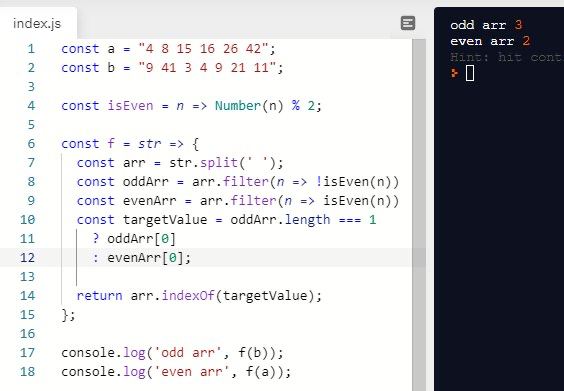Screen dimensions: 564x391
Task: Click oddArr[0] on line 11
Action: [x=141, y=239]
